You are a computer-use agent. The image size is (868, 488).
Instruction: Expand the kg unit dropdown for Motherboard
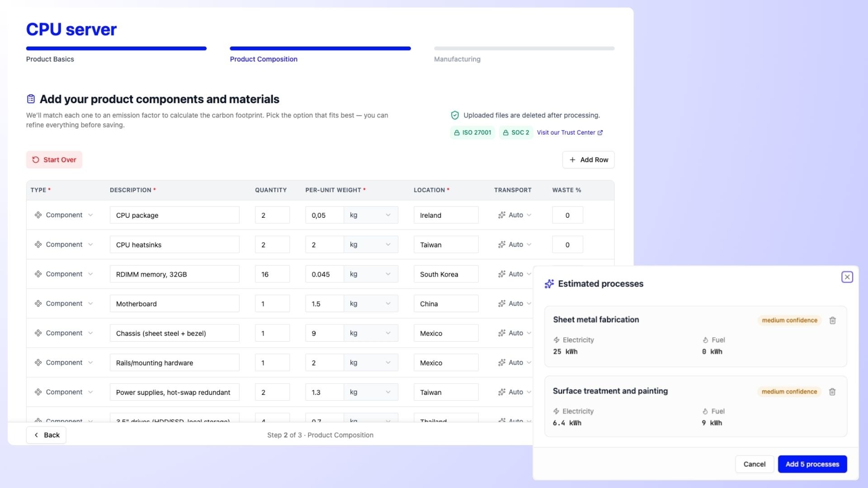pyautogui.click(x=371, y=304)
